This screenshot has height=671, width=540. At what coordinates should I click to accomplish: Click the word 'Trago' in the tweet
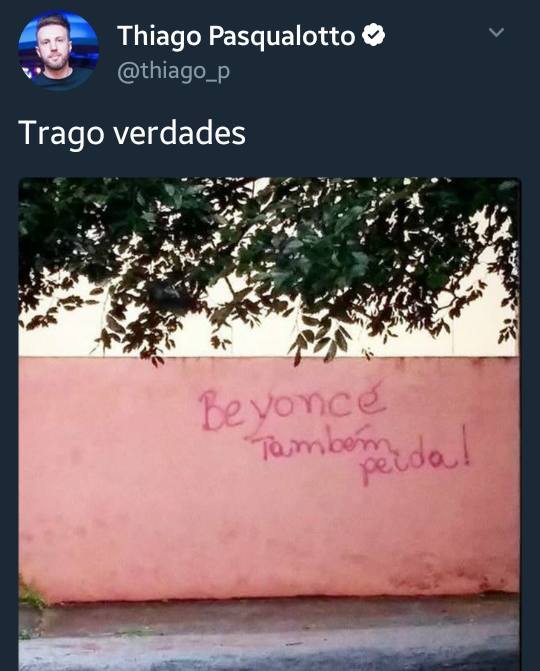pos(61,134)
